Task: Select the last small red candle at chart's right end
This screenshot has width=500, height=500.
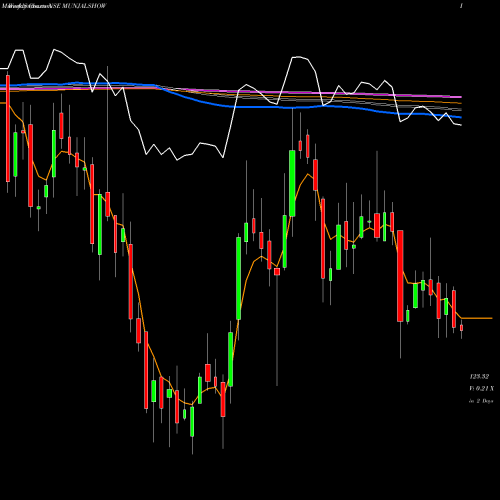Action: (461, 328)
